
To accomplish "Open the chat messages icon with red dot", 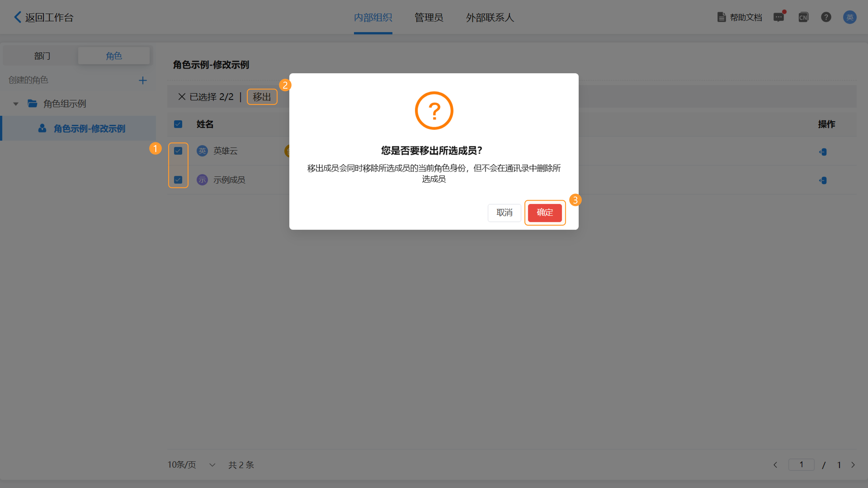I will pyautogui.click(x=778, y=17).
